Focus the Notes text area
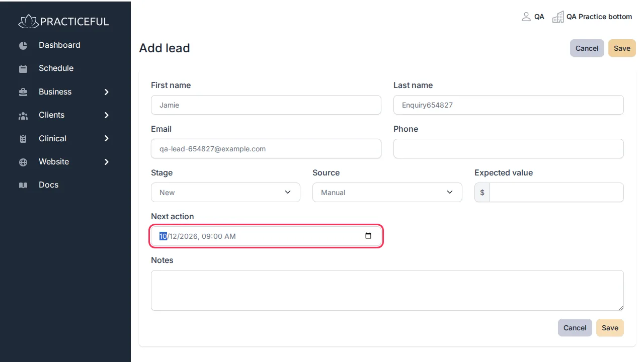Image resolution: width=644 pixels, height=362 pixels. [x=387, y=291]
